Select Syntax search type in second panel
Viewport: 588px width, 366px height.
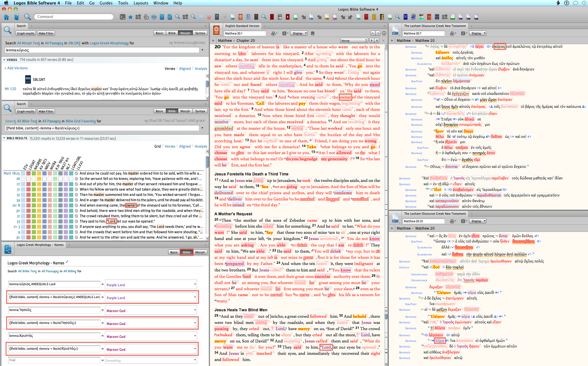pyautogui.click(x=200, y=111)
